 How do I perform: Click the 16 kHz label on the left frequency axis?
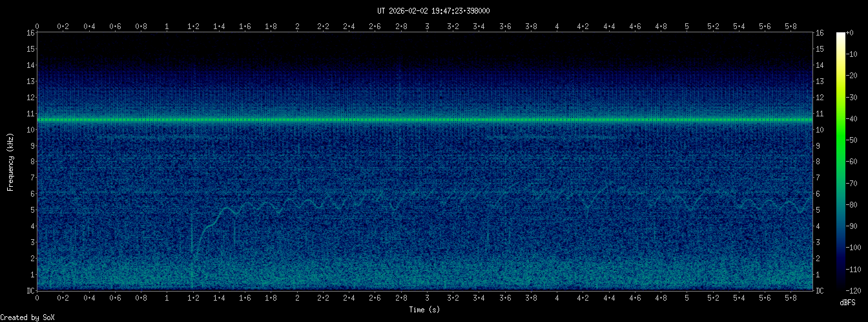point(30,33)
